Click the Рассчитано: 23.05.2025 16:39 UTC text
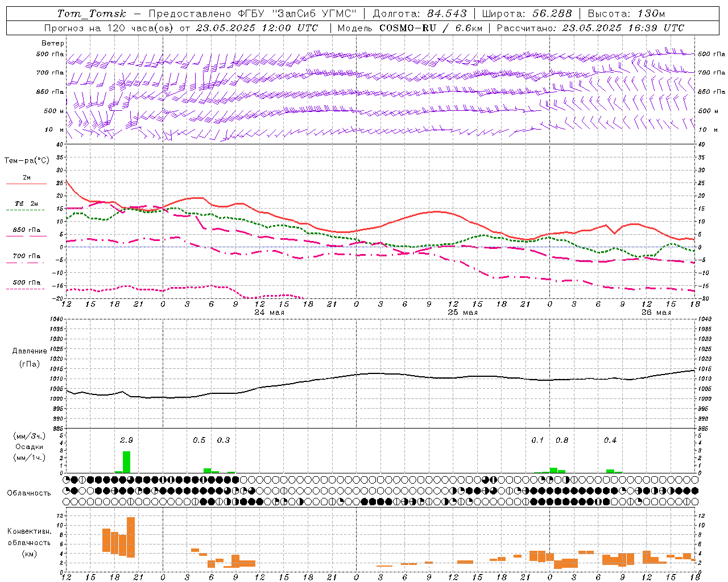 click(x=590, y=28)
